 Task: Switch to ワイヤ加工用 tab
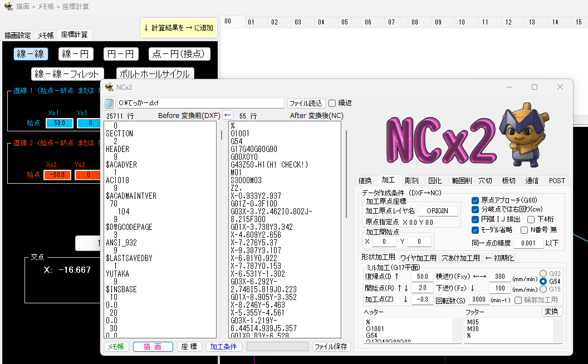click(418, 258)
